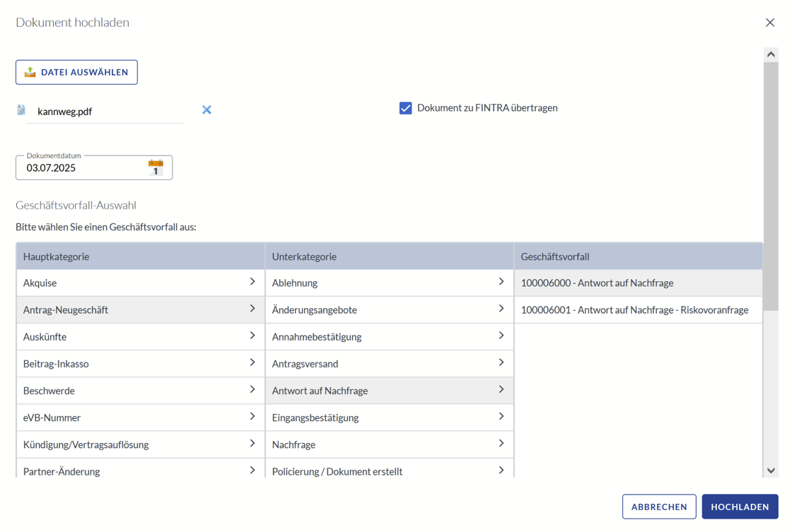Viewport: 792px width, 532px height.
Task: Uncheck Dokument zu FINTRA übertragen checkbox
Action: click(405, 108)
